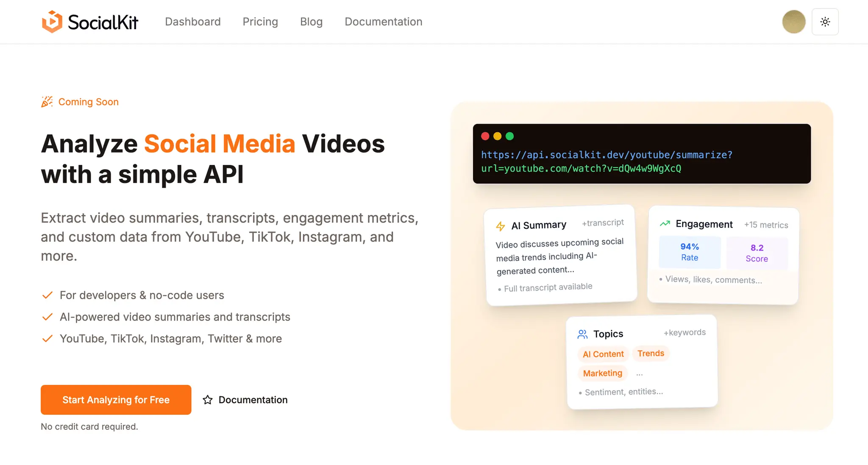The image size is (868, 465).
Task: Click the +15 metrics label
Action: coord(766,225)
